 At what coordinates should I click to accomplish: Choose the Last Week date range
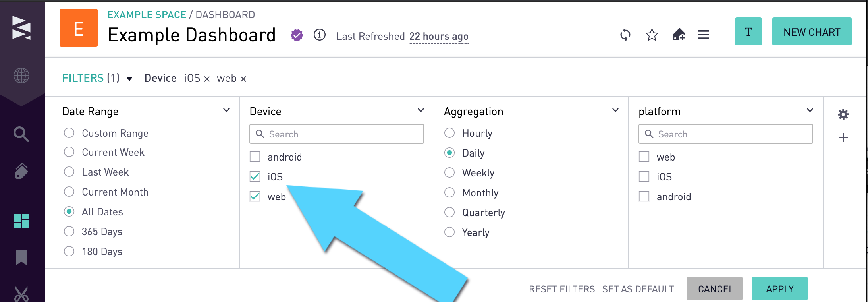(x=69, y=172)
